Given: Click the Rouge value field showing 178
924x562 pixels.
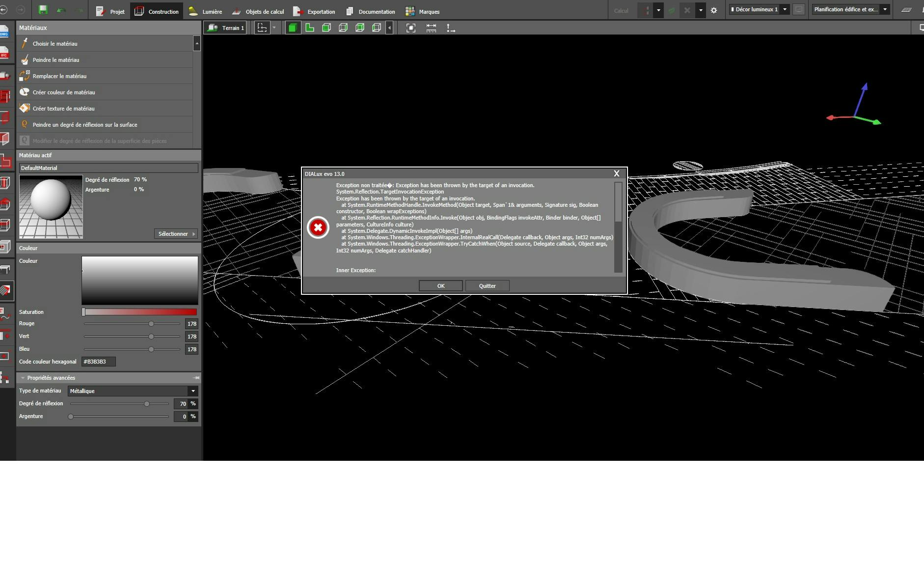Looking at the screenshot, I should pyautogui.click(x=191, y=324).
